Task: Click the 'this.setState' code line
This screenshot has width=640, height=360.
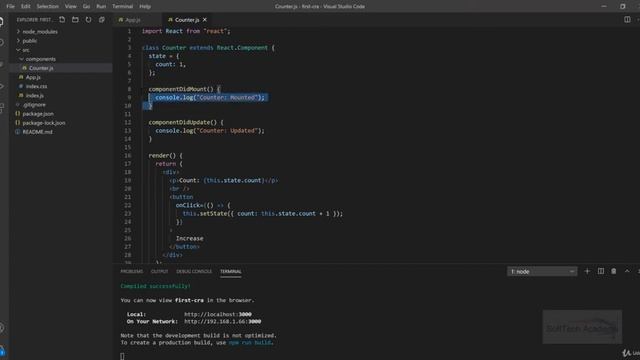Action: tap(262, 213)
